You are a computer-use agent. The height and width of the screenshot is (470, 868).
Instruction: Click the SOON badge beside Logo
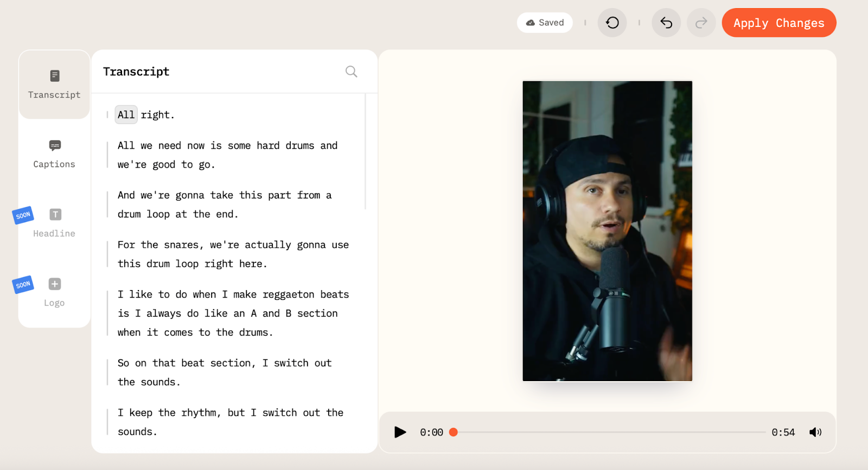(x=23, y=285)
